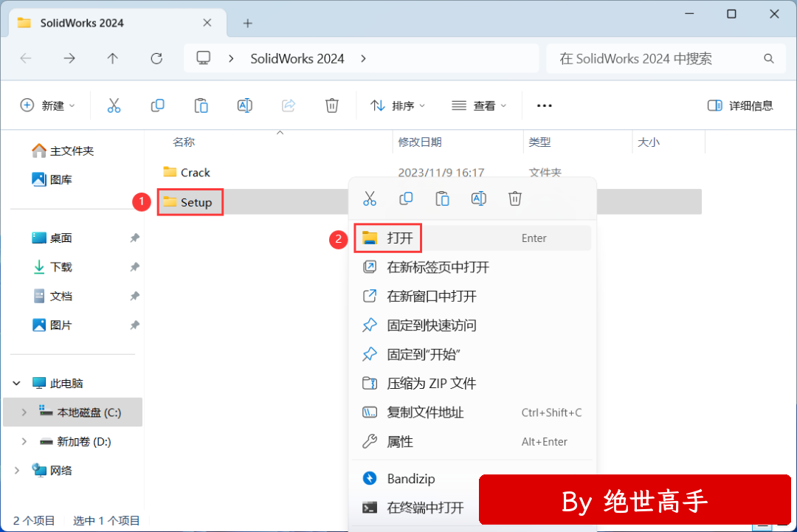Click the Refresh button in navigation bar
Viewport: 797px width, 532px height.
(156, 58)
